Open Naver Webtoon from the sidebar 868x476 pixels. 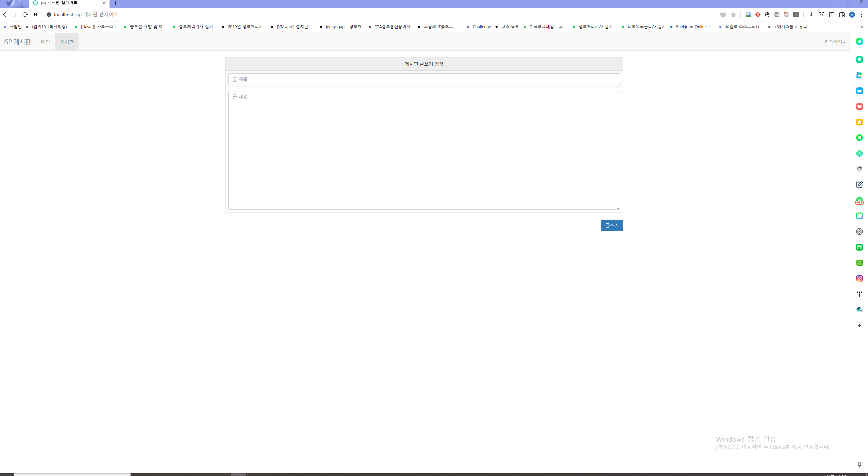859,262
